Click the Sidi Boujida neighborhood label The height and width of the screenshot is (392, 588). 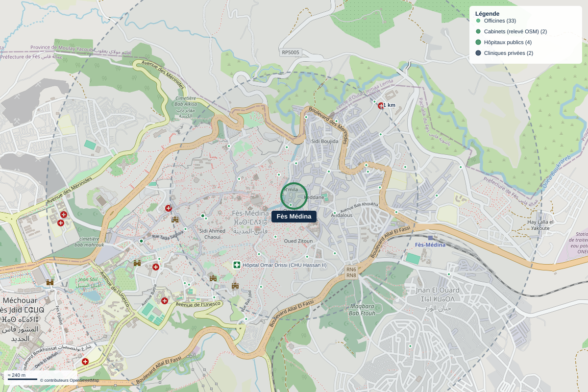tap(325, 141)
